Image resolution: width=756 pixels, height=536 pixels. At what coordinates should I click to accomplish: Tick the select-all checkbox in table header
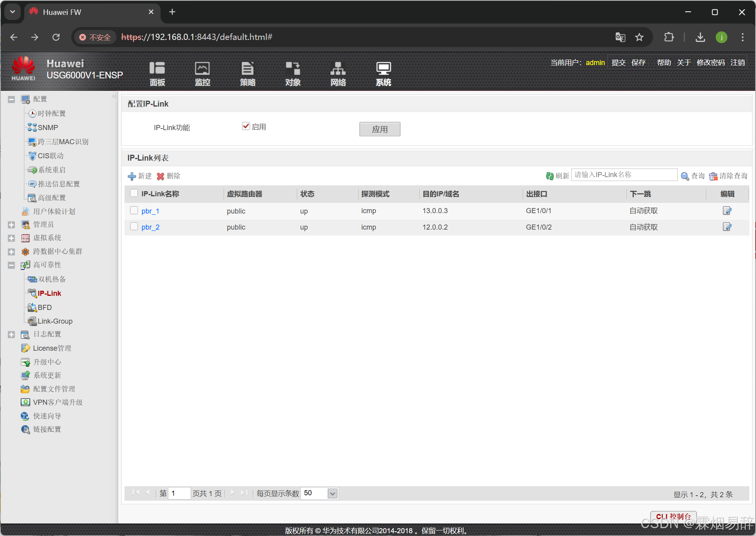(x=134, y=193)
